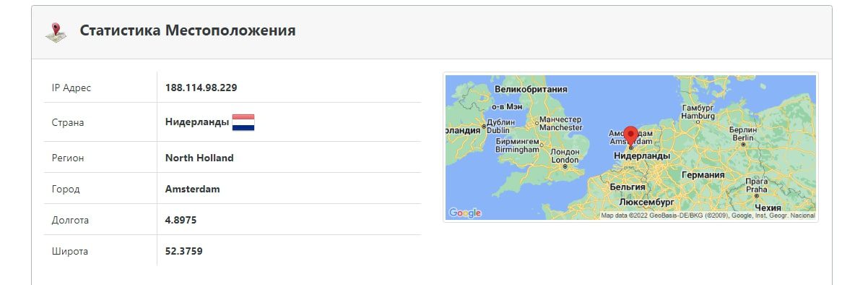Click the location map pin header icon
Viewport: 868px width, 285px height.
[x=55, y=32]
